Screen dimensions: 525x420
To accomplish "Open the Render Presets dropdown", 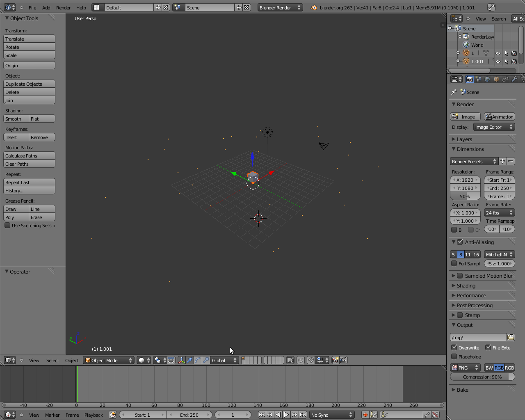I will coord(474,161).
